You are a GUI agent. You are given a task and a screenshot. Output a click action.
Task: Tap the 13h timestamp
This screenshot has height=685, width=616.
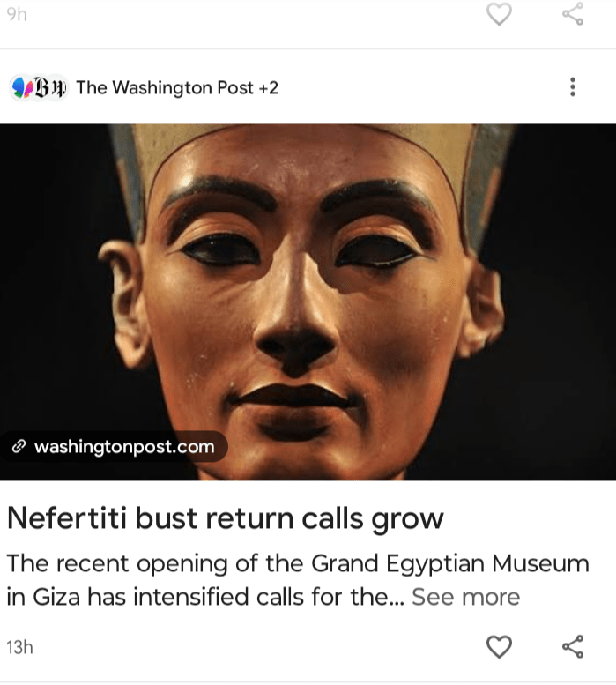(x=19, y=647)
